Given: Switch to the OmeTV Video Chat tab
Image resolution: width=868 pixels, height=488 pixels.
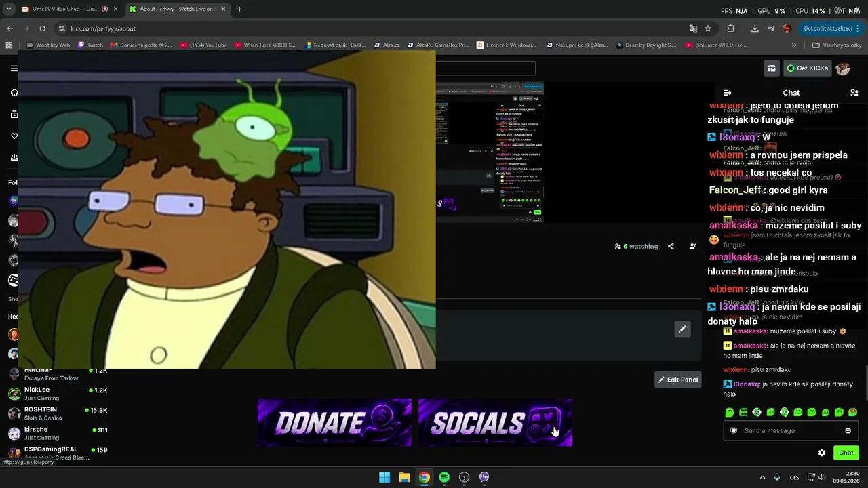Looking at the screenshot, I should pyautogui.click(x=66, y=9).
